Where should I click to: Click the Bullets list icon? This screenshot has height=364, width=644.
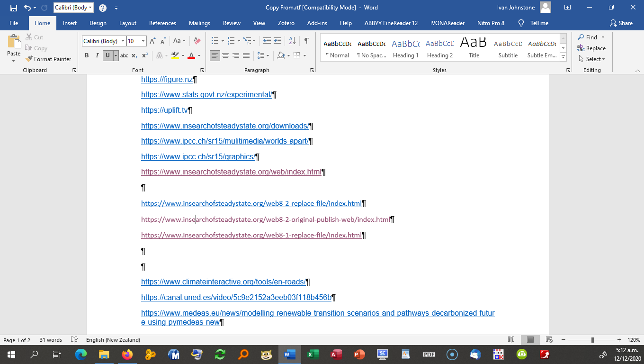tap(215, 41)
